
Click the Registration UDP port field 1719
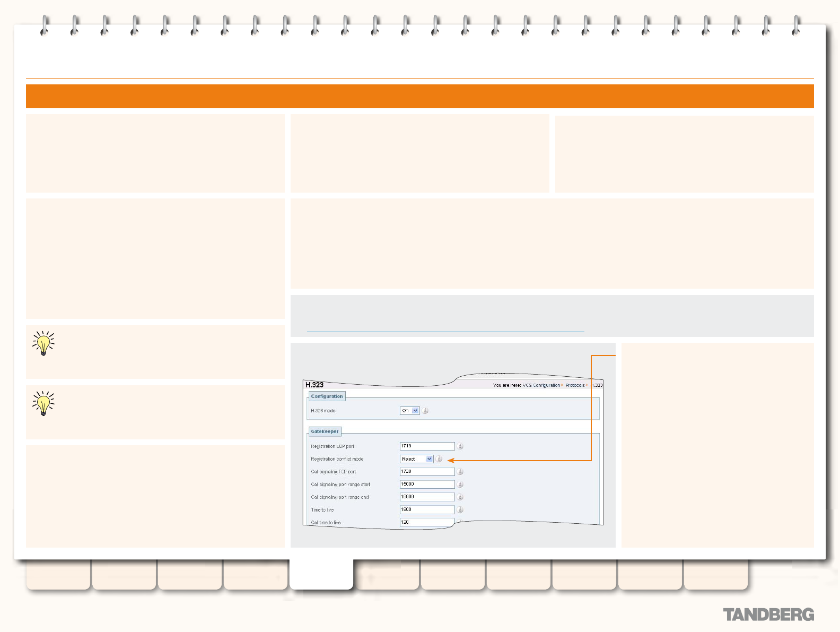point(427,446)
